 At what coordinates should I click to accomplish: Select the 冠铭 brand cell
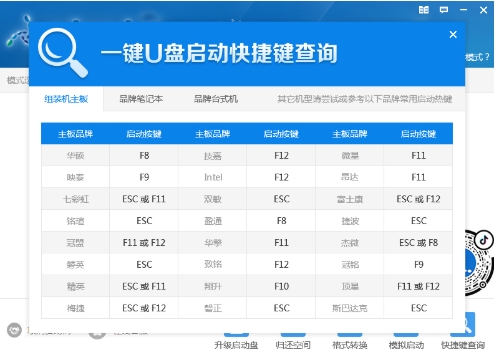pyautogui.click(x=350, y=265)
